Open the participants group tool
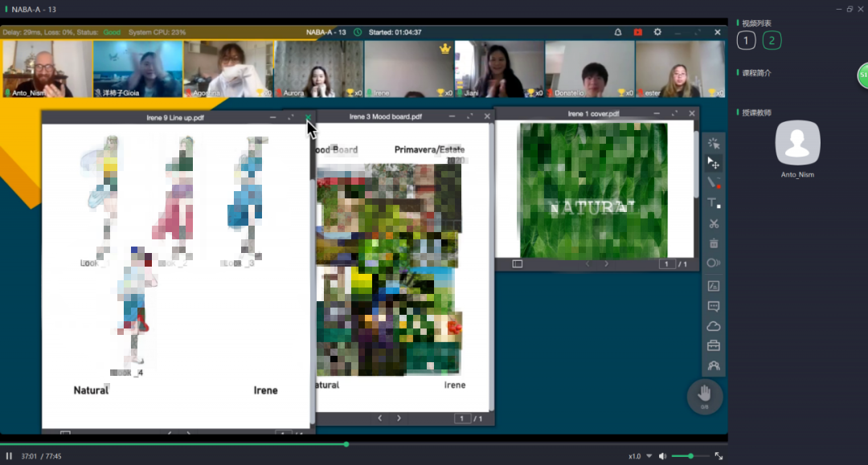 (714, 365)
